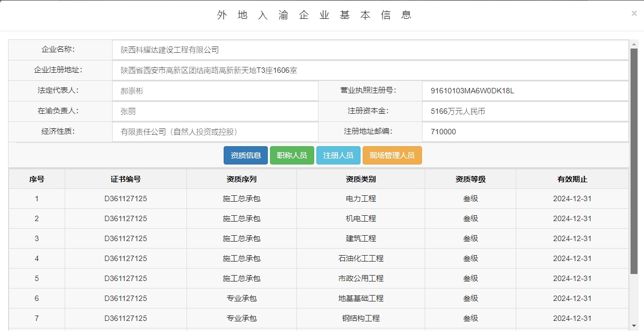The width and height of the screenshot is (644, 336).
Task: Select the 法定代表人 field 郝崇彬
Action: point(215,91)
